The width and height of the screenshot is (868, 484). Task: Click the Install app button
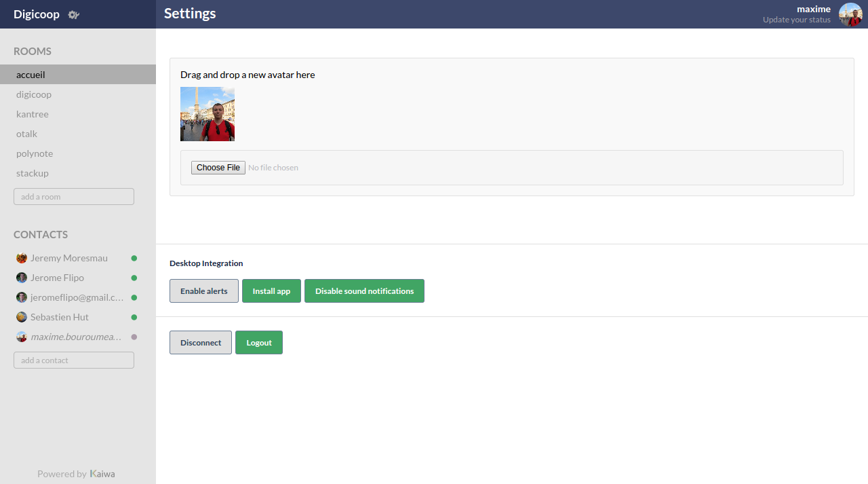[271, 291]
